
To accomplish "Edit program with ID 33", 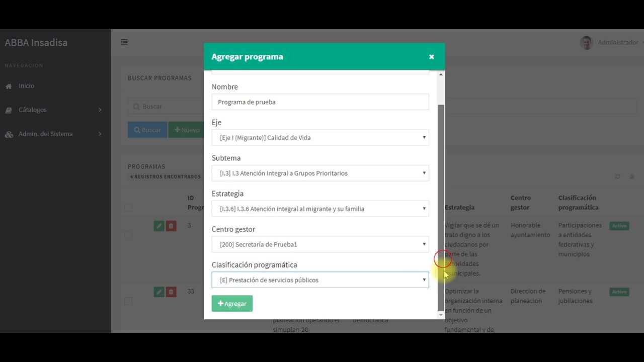I will (x=159, y=292).
